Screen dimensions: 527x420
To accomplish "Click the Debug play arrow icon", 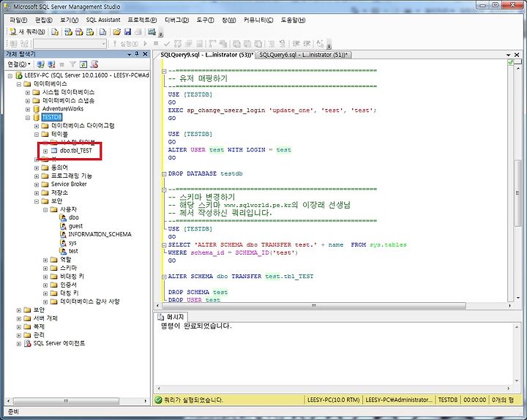I will (145, 44).
